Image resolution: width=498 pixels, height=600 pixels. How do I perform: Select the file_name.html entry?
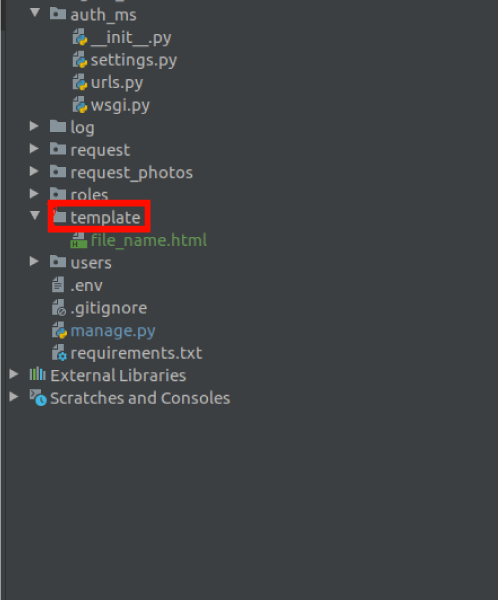[x=149, y=241]
